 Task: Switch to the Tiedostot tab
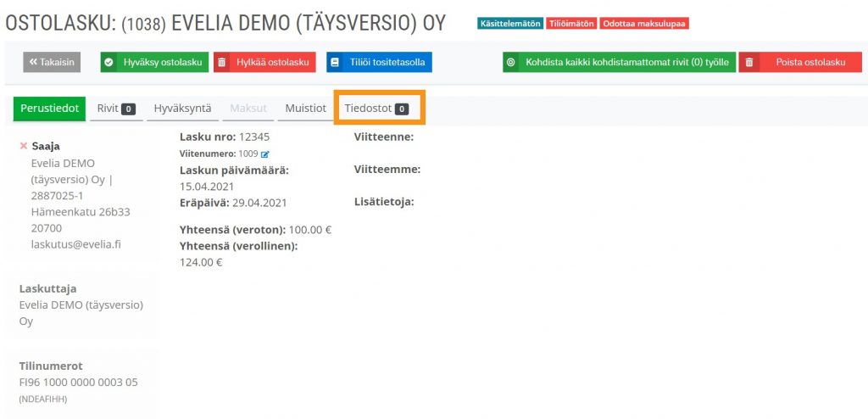click(376, 109)
